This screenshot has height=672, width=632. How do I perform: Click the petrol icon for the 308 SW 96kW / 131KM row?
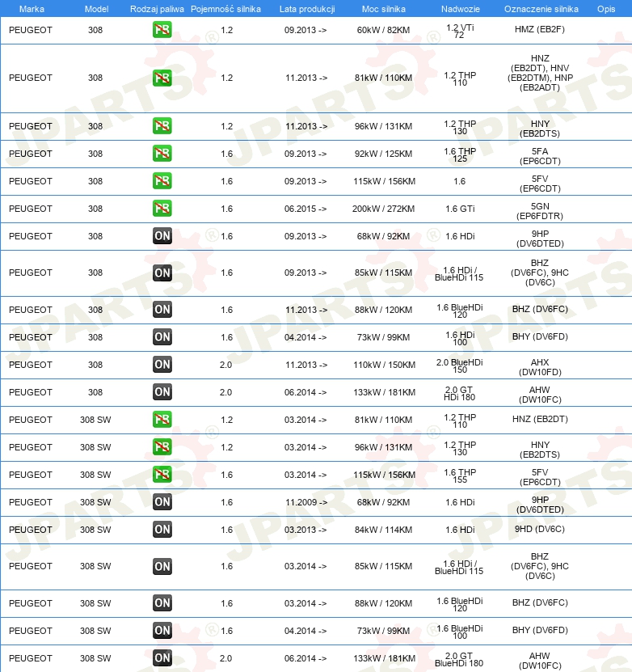point(162,446)
